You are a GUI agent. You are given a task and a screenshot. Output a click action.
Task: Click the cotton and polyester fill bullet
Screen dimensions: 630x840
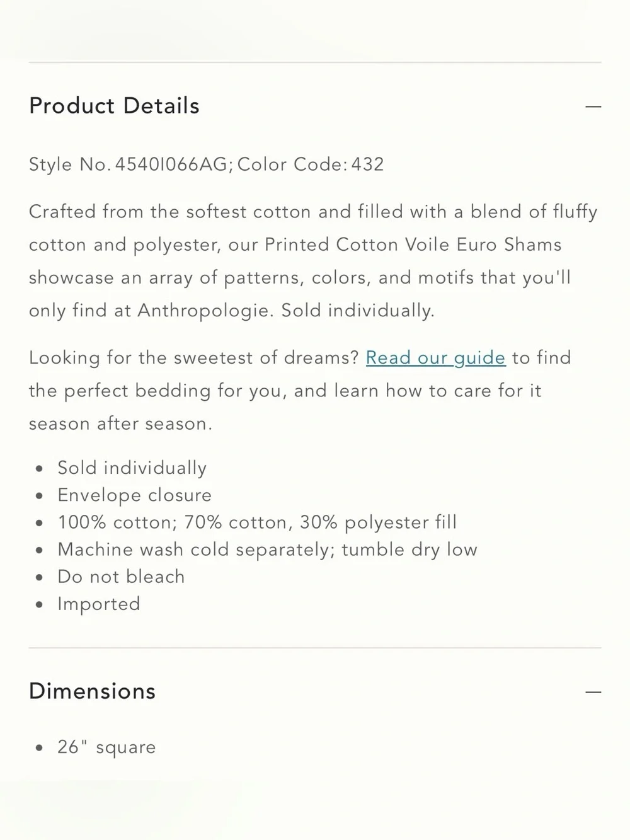pyautogui.click(x=257, y=522)
